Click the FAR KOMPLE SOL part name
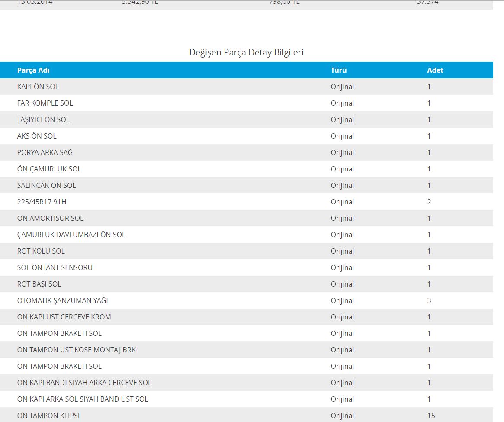This screenshot has width=504, height=422. point(45,103)
